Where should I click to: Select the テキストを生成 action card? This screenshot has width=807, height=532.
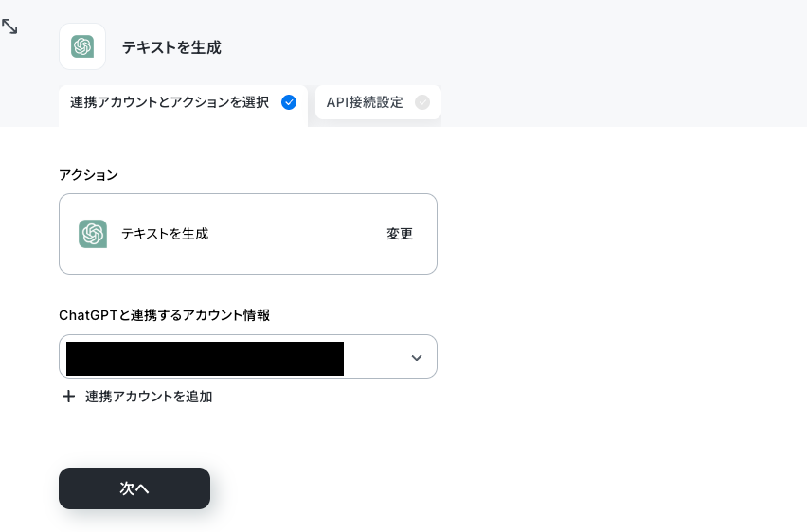tap(248, 234)
